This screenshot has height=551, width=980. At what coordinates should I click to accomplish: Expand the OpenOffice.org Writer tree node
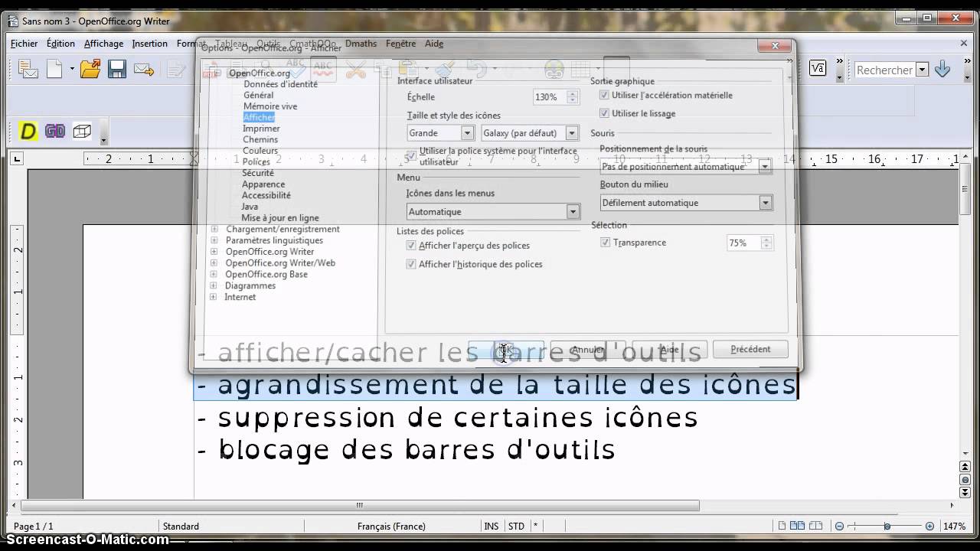(x=214, y=252)
